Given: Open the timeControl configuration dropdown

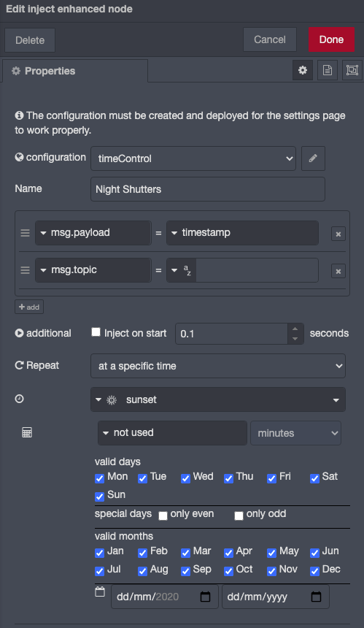Looking at the screenshot, I should [193, 158].
